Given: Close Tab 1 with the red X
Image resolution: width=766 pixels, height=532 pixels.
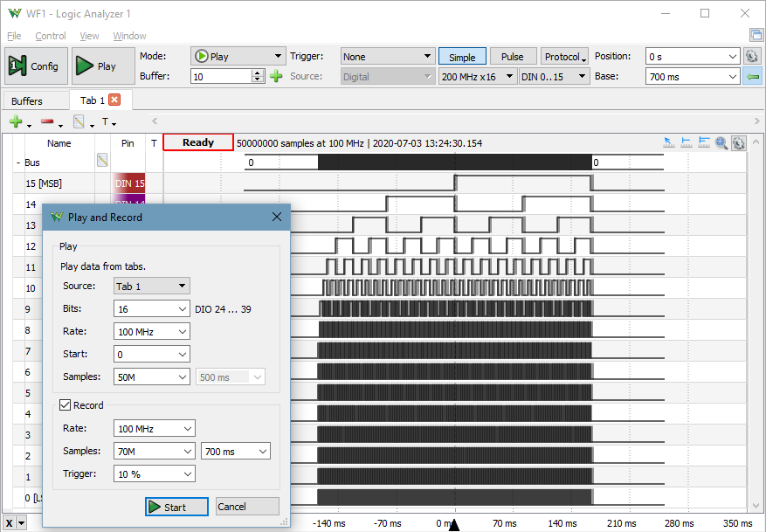Looking at the screenshot, I should click(x=114, y=100).
